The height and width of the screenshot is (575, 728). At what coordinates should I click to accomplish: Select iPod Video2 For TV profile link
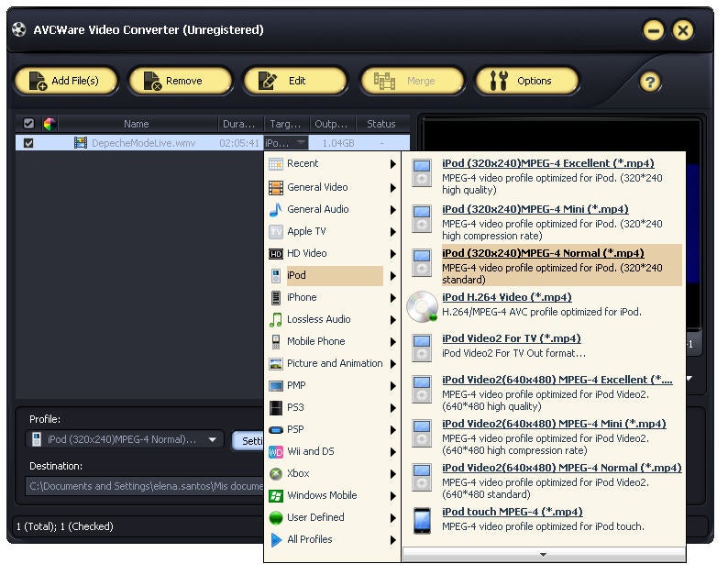pos(512,338)
